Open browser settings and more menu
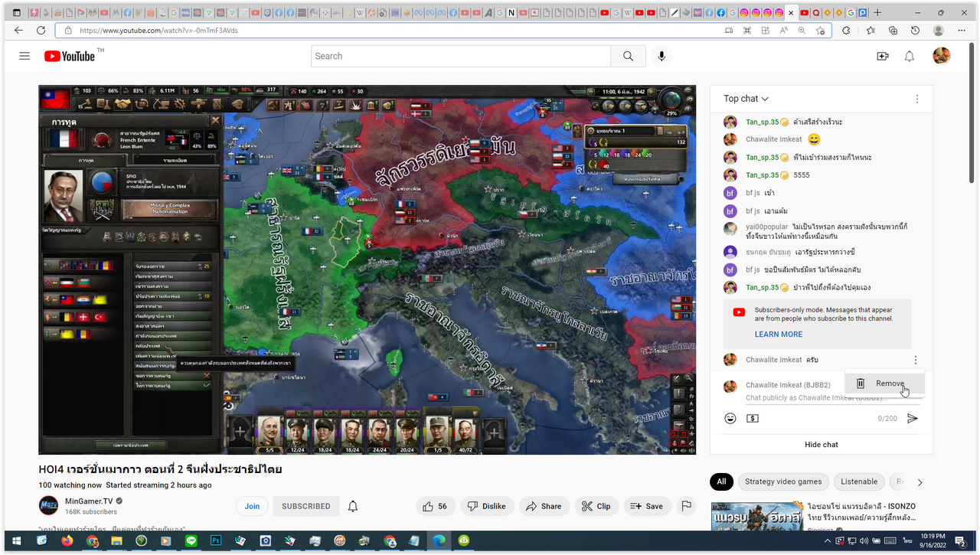Screen dimensions: 980x555 pyautogui.click(x=962, y=31)
